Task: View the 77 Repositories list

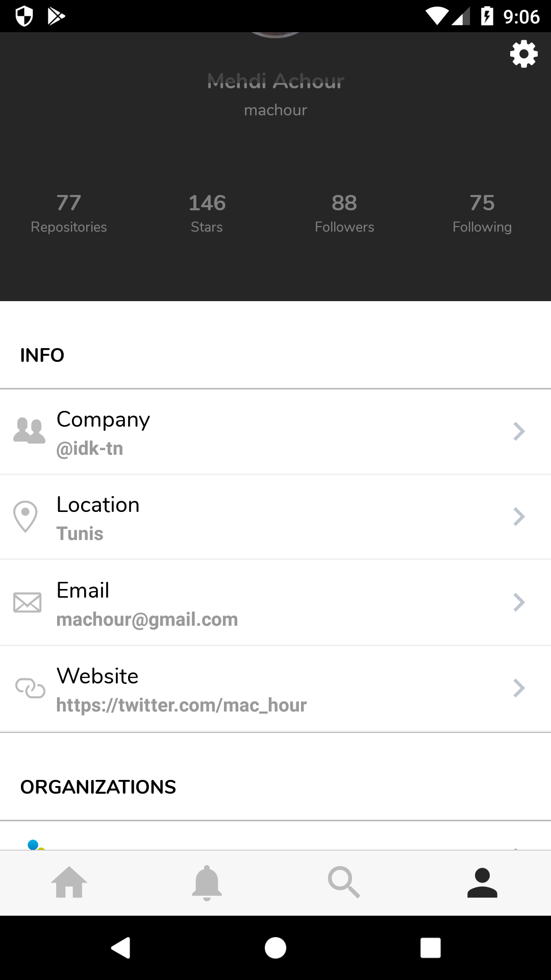Action: pos(69,213)
